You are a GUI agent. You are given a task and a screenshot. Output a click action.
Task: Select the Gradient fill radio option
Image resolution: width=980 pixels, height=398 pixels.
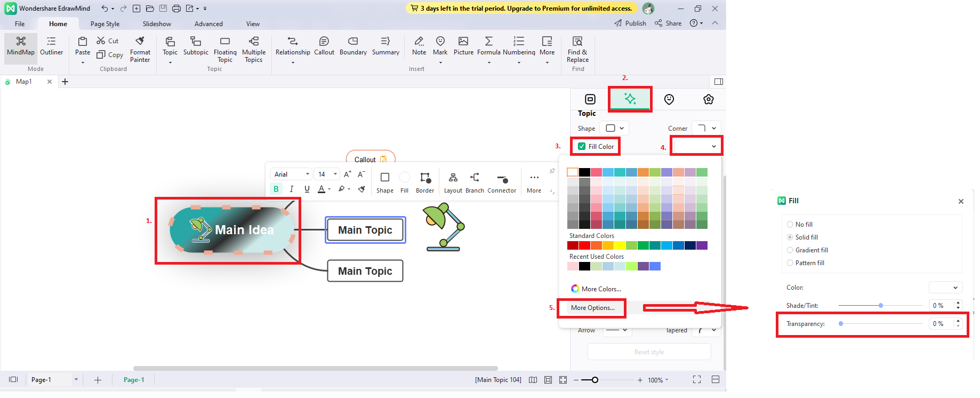coord(790,250)
